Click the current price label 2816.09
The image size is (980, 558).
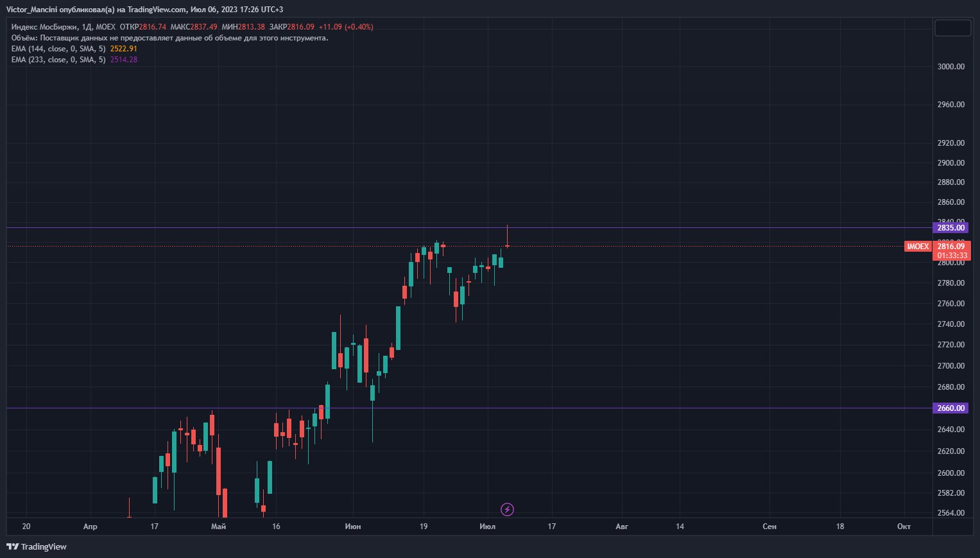point(951,247)
